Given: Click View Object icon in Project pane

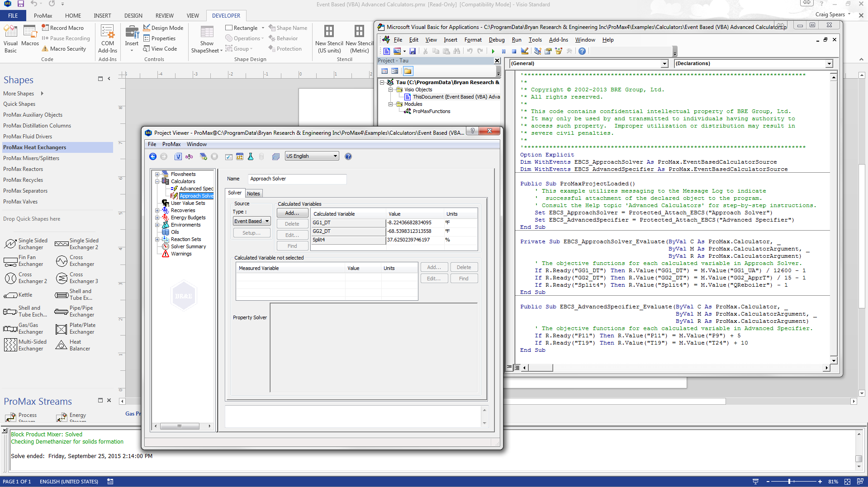Looking at the screenshot, I should tap(395, 71).
